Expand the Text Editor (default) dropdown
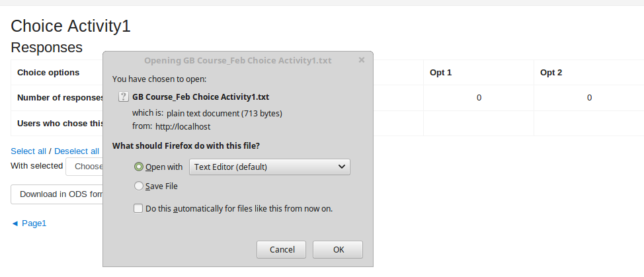Screen dimensions: 644x277 (269, 167)
